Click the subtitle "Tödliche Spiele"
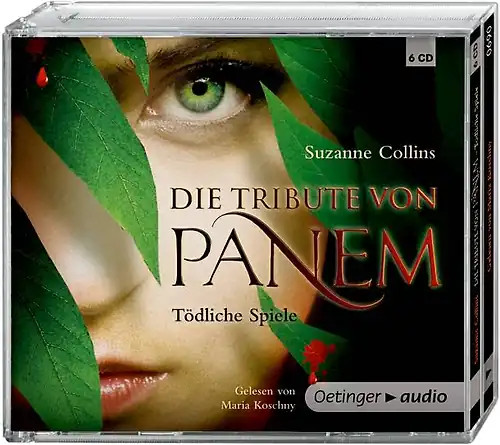 pyautogui.click(x=234, y=315)
